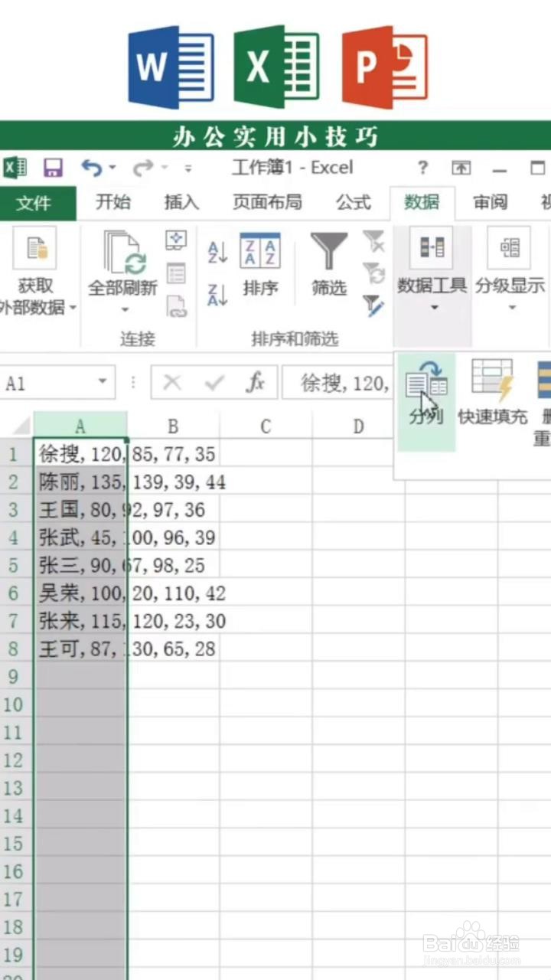The image size is (551, 980).
Task: Click the formula bar Cancel X icon
Action: 172,382
